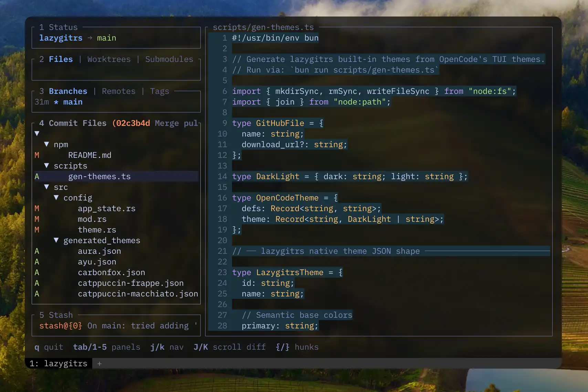Select gen-themes.ts file row

(x=116, y=176)
